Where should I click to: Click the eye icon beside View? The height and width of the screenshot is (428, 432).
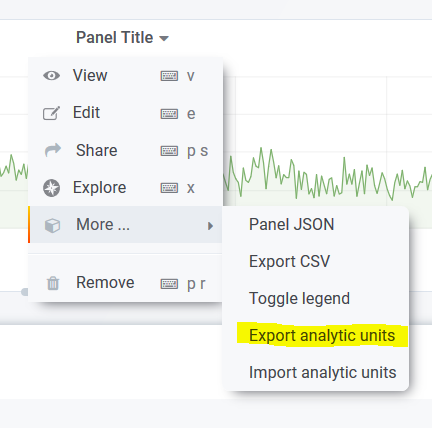point(52,76)
